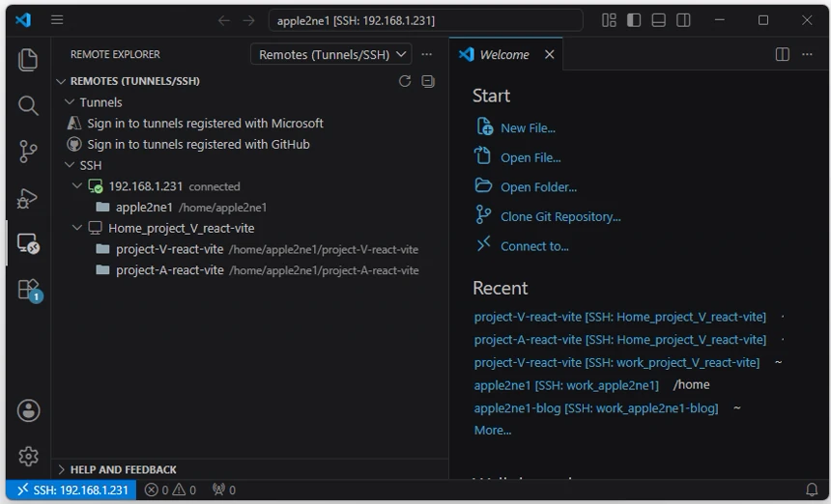Viewport: 831px width, 504px height.
Task: Close the Welcome tab
Action: [550, 54]
